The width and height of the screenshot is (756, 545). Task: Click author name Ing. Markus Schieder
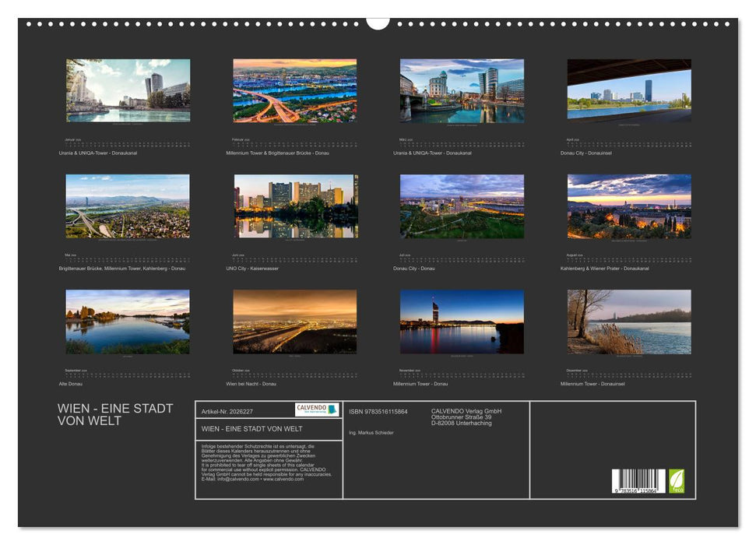click(x=371, y=432)
